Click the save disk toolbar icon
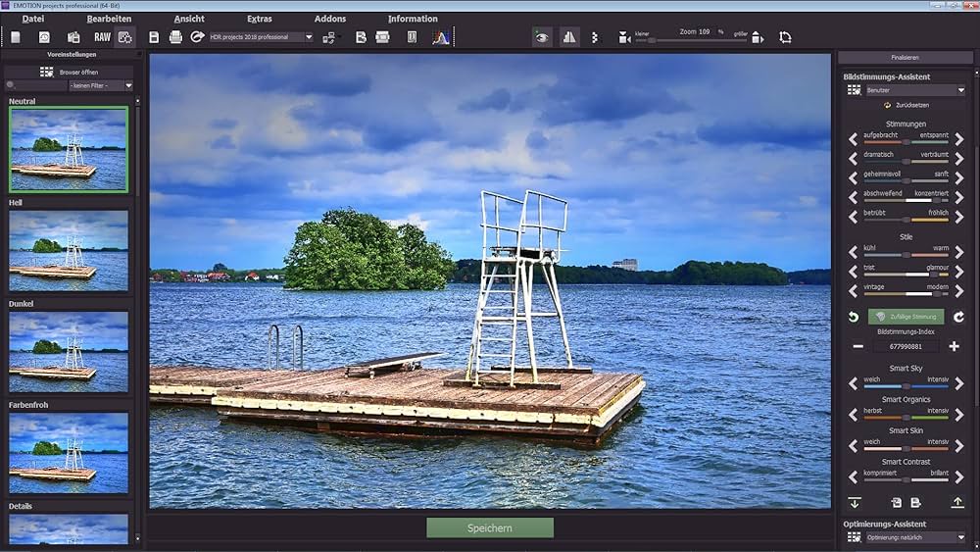Screen dimensions: 980x552 (154, 37)
